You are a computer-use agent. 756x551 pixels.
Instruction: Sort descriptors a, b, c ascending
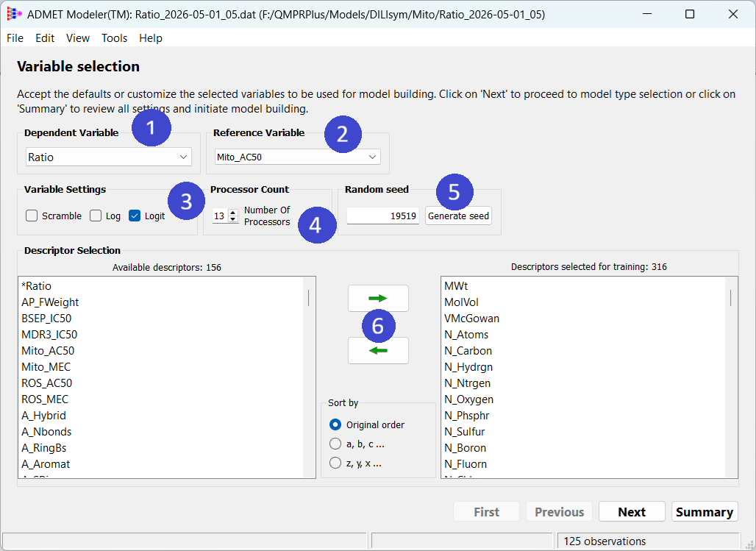335,444
